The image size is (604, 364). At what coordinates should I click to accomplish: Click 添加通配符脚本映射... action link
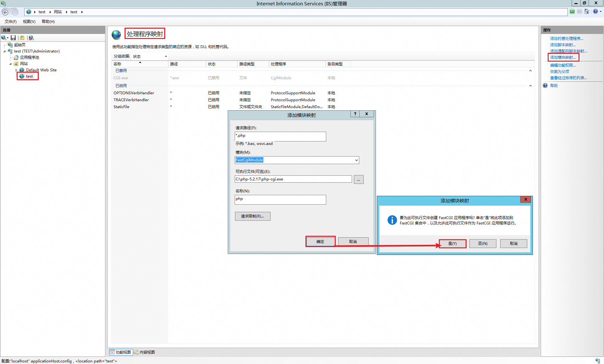(568, 51)
